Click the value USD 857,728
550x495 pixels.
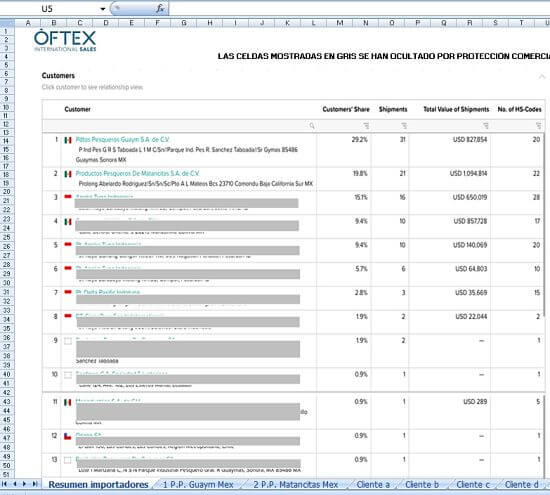(x=470, y=221)
